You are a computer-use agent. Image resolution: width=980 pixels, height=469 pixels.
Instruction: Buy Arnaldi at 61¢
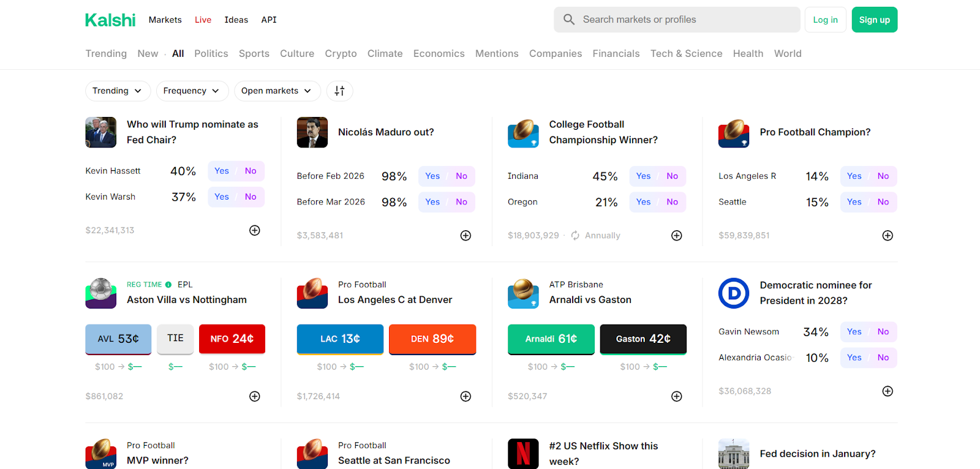point(551,339)
